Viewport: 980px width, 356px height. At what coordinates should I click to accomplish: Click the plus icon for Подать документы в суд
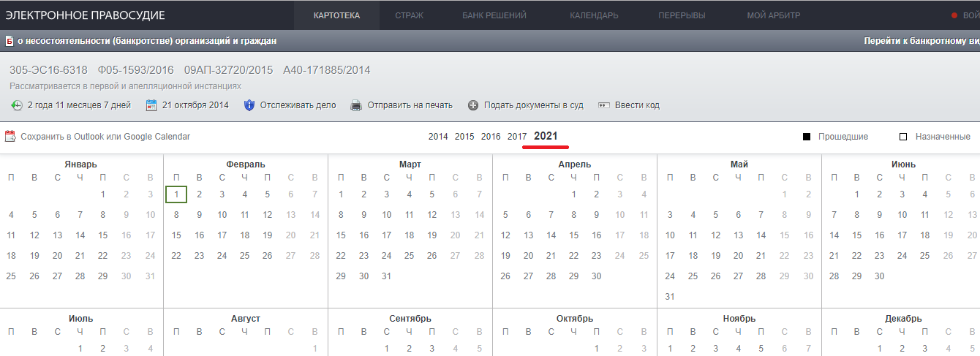click(473, 105)
